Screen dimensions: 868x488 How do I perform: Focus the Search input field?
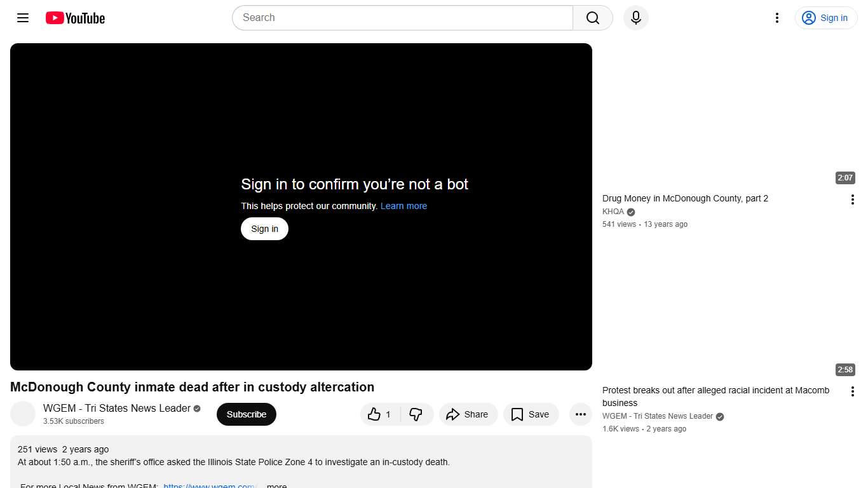(x=402, y=18)
